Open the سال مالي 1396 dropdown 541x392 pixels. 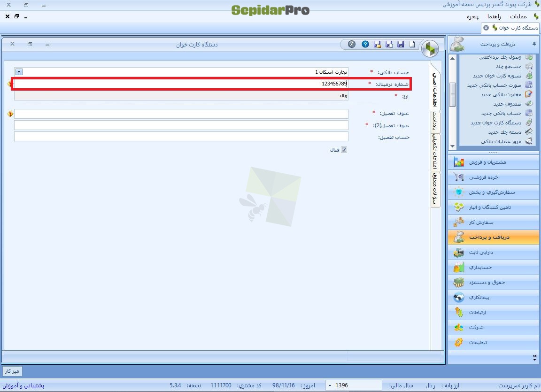[330, 385]
